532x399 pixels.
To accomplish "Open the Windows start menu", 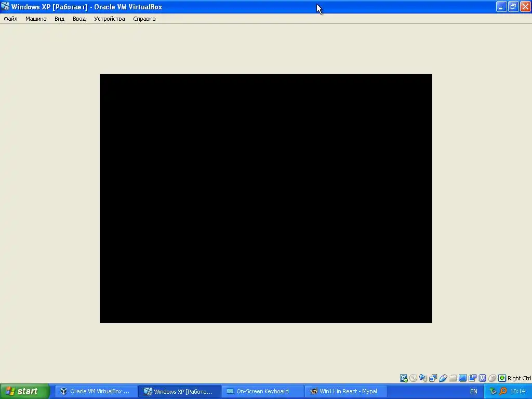I will click(24, 391).
